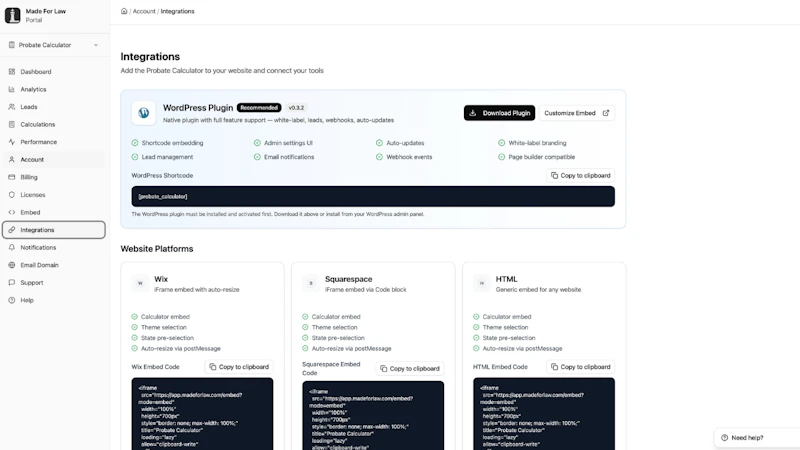Click the Webhook events check icon
Viewport: 800px width, 450px height.
click(x=379, y=157)
